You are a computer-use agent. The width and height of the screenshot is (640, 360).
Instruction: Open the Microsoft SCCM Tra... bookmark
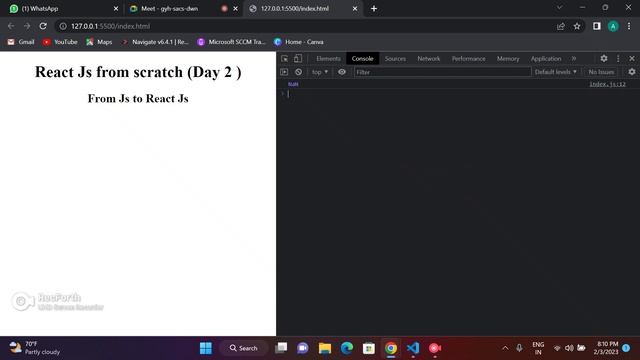[231, 42]
